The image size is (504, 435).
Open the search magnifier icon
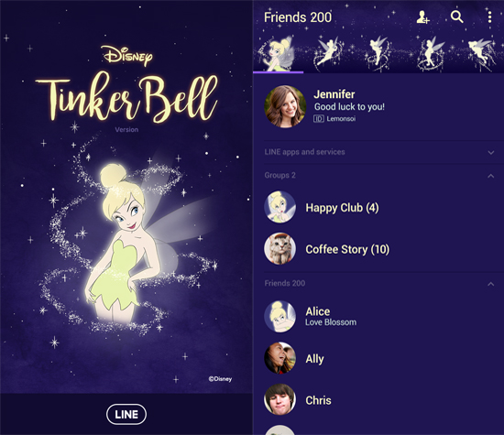[x=456, y=16]
